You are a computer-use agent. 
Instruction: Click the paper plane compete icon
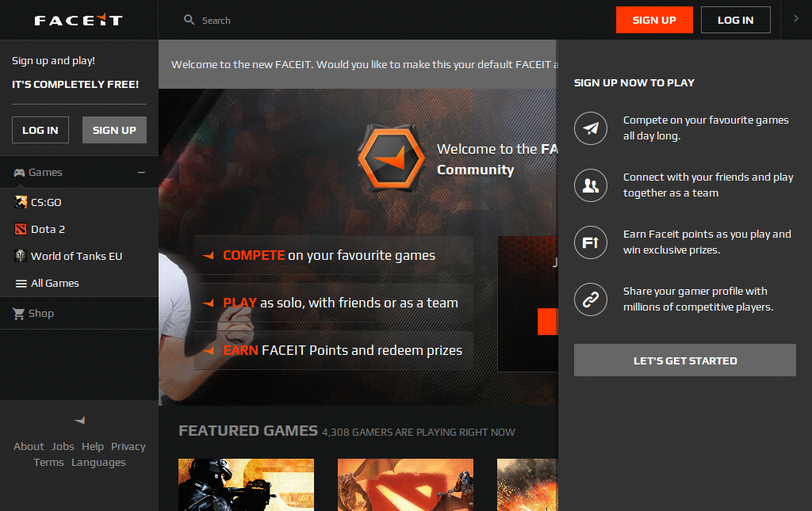590,128
